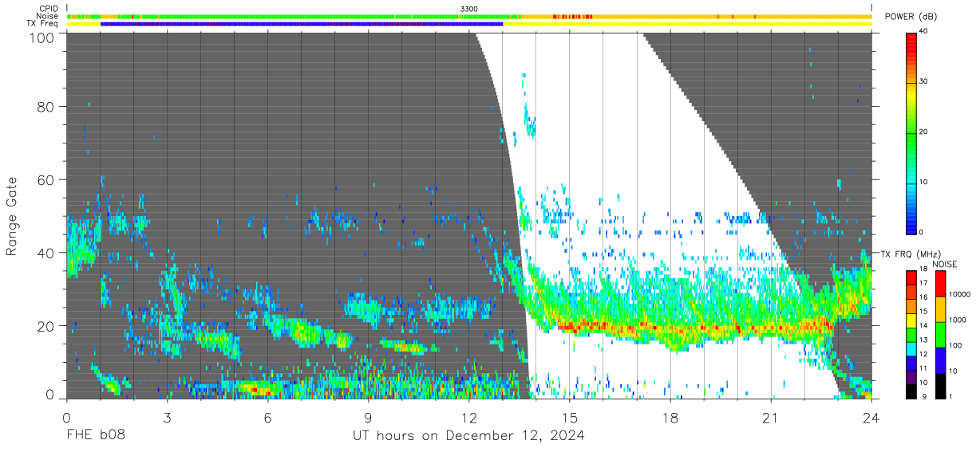980x452 pixels.
Task: Pick the green middle of the POWER colorbar
Action: click(911, 132)
